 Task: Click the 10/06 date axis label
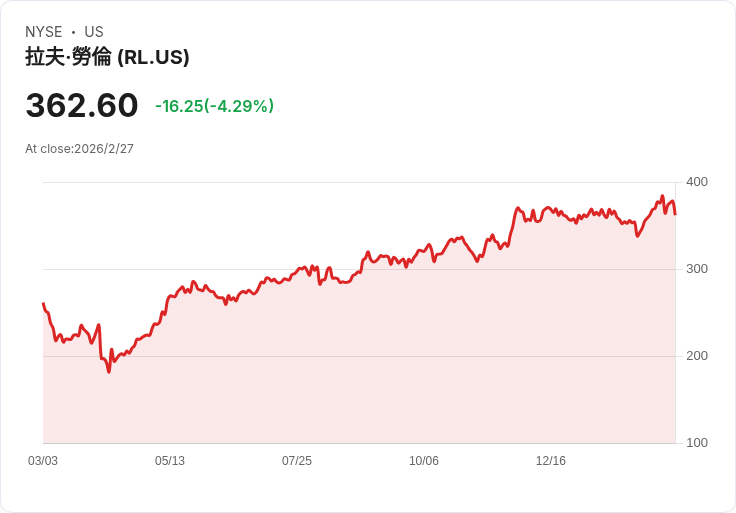pos(424,460)
